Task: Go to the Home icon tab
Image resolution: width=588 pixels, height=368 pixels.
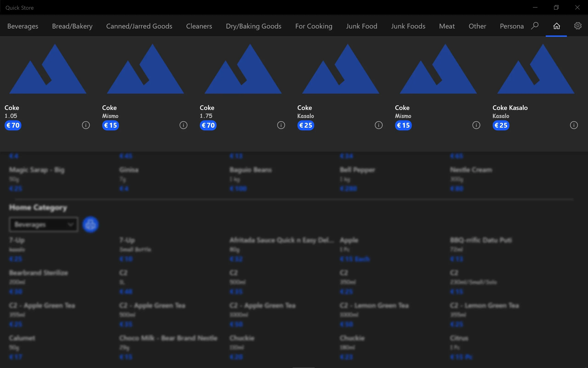Action: coord(556,26)
